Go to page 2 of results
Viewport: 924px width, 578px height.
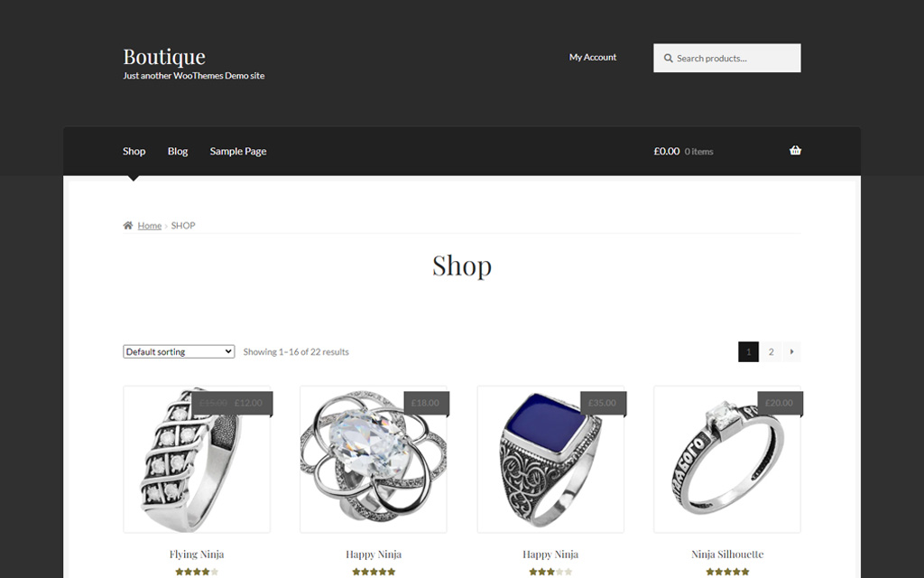point(771,351)
